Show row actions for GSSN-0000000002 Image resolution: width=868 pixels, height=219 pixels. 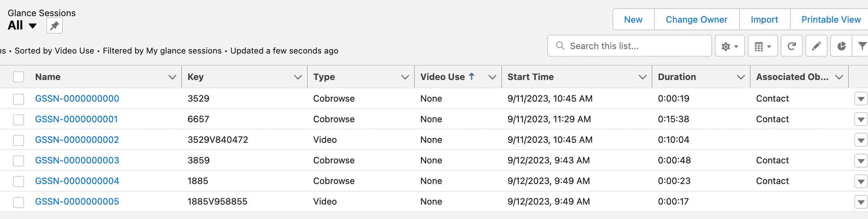coord(861,140)
